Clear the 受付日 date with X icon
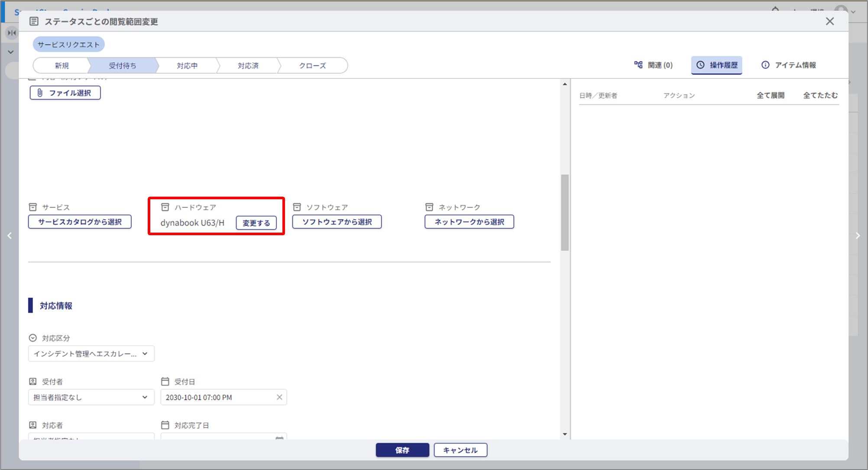This screenshot has width=868, height=470. pyautogui.click(x=279, y=397)
